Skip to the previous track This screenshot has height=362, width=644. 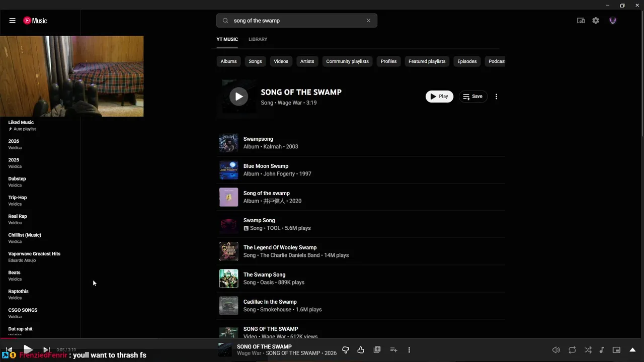(9, 350)
